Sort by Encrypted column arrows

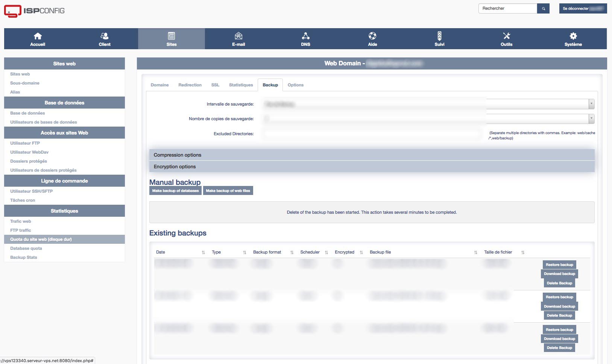tap(361, 252)
